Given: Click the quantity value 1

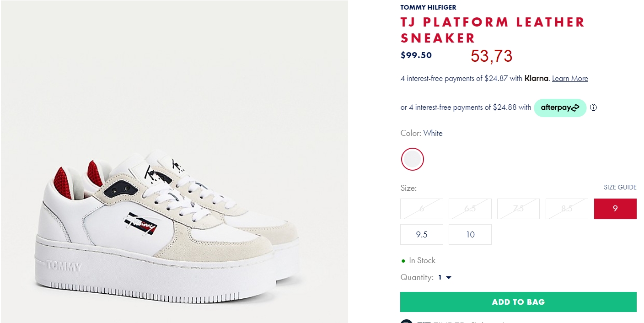Looking at the screenshot, I should click(x=440, y=277).
